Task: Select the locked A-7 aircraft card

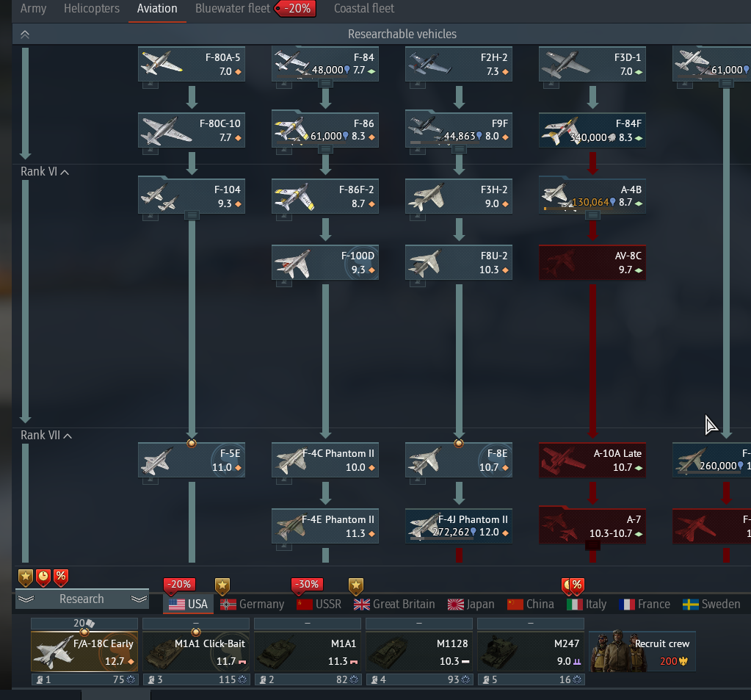Action: (592, 526)
